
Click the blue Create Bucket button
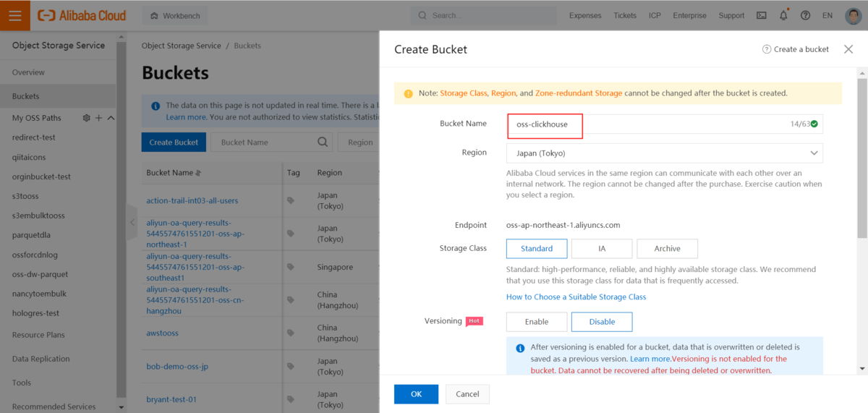(x=174, y=142)
